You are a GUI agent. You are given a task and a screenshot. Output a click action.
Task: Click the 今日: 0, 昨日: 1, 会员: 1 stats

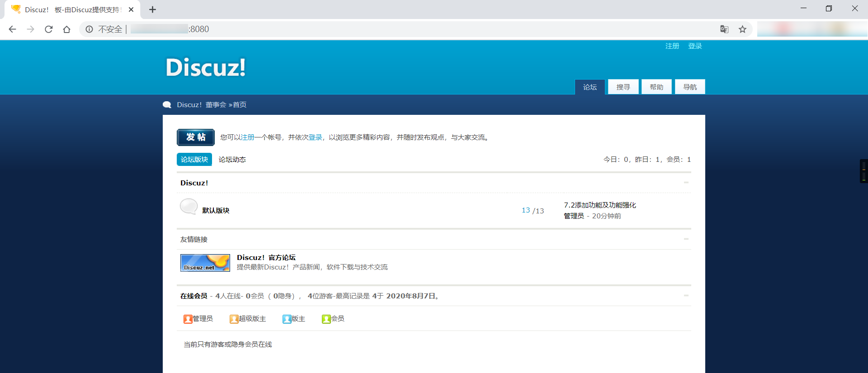pos(647,160)
